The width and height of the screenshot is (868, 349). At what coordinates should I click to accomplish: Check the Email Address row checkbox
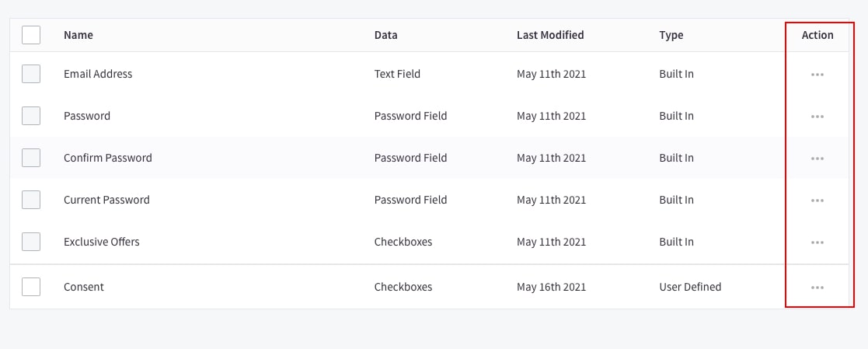pyautogui.click(x=31, y=74)
